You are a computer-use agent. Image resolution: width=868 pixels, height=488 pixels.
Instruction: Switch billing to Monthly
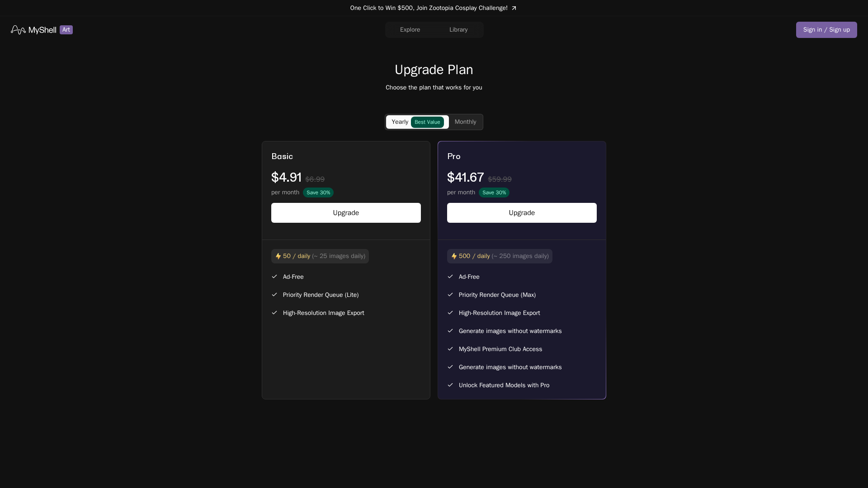click(466, 122)
